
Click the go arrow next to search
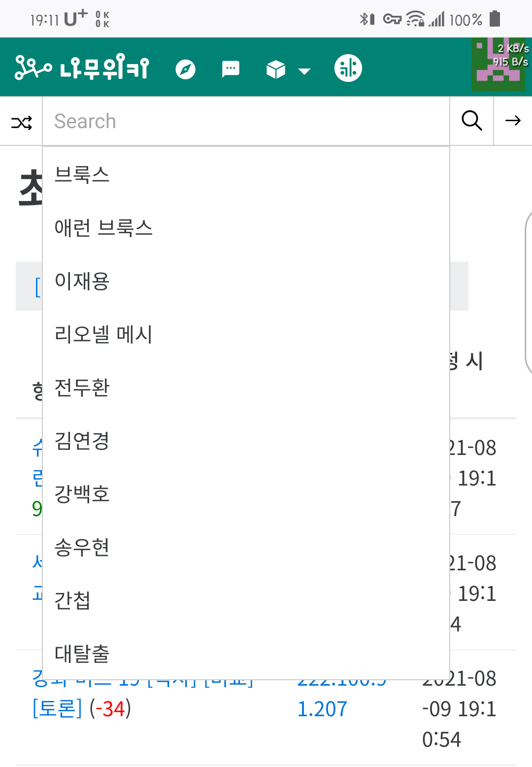pos(513,121)
